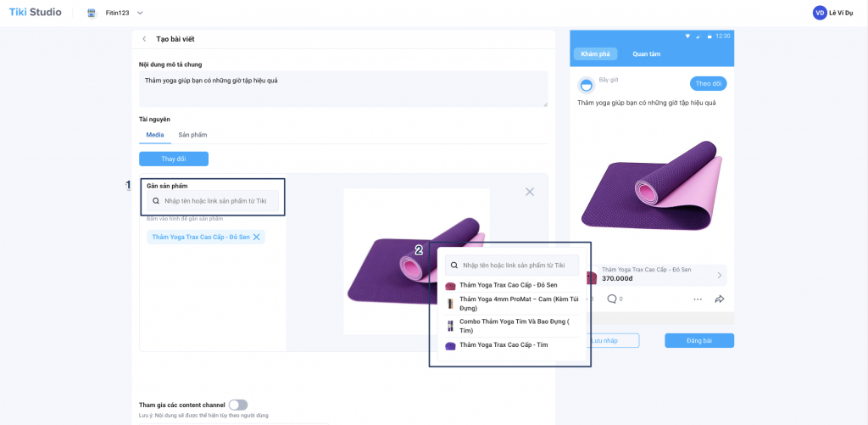Expand the Fitin123 store dropdown
Image resolution: width=868 pixels, height=425 pixels.
[140, 13]
